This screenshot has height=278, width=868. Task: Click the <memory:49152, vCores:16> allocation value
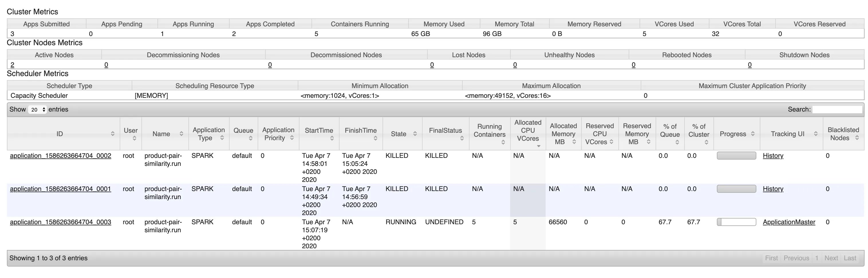point(508,96)
